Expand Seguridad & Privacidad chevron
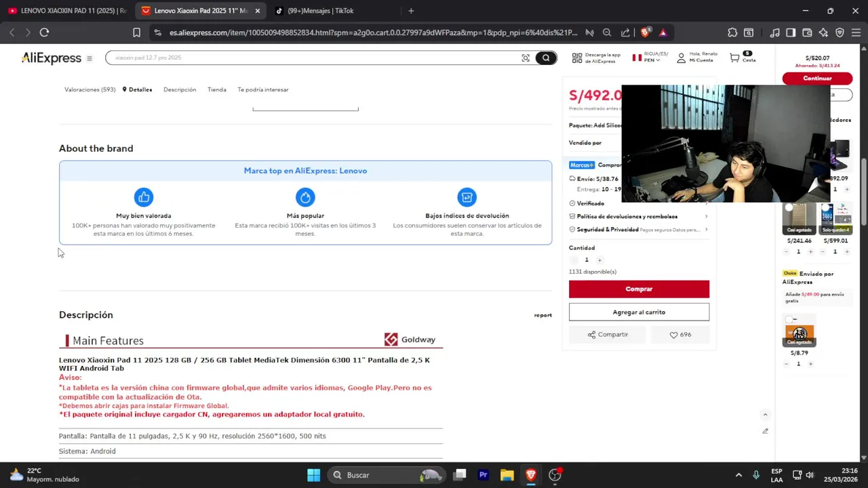Image resolution: width=868 pixels, height=488 pixels. pyautogui.click(x=706, y=230)
